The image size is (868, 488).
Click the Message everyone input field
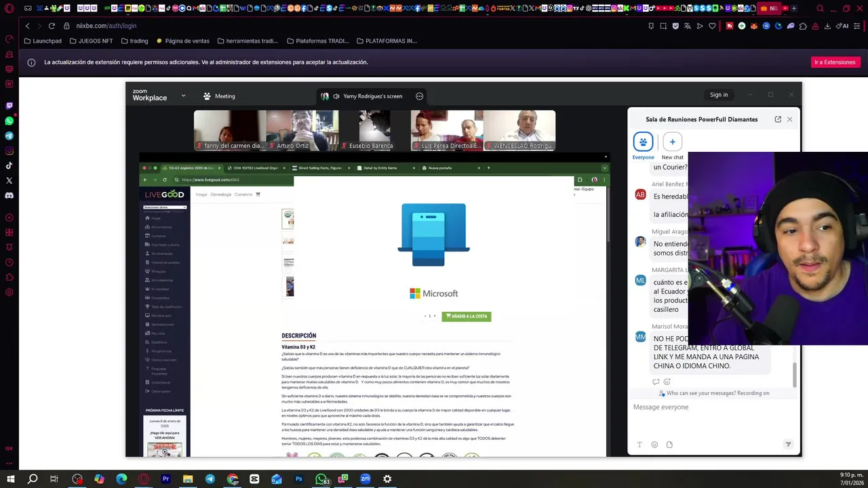712,407
